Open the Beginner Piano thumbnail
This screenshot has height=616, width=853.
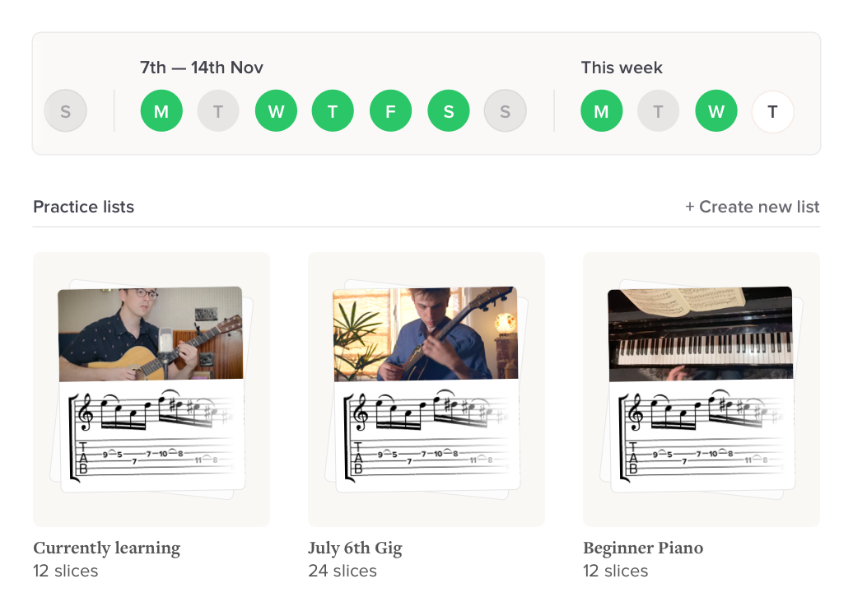(x=702, y=389)
